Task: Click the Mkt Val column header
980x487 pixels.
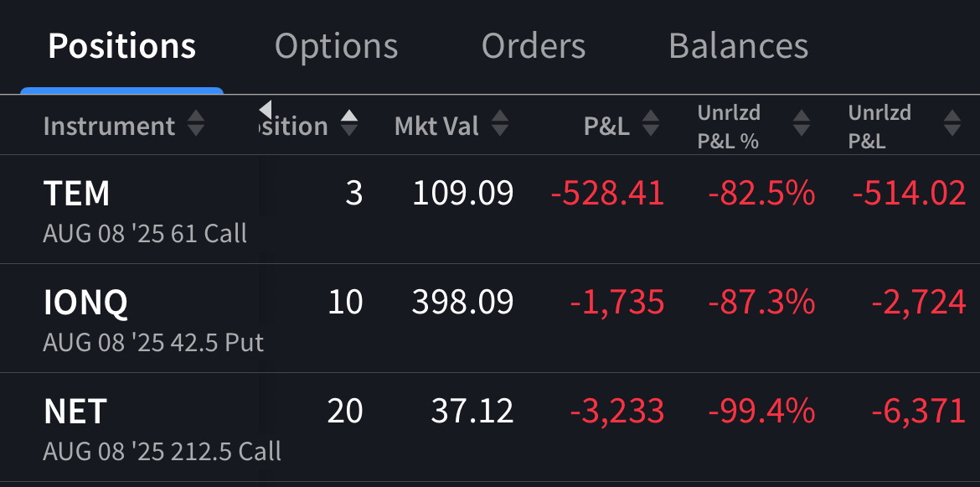Action: (x=436, y=126)
